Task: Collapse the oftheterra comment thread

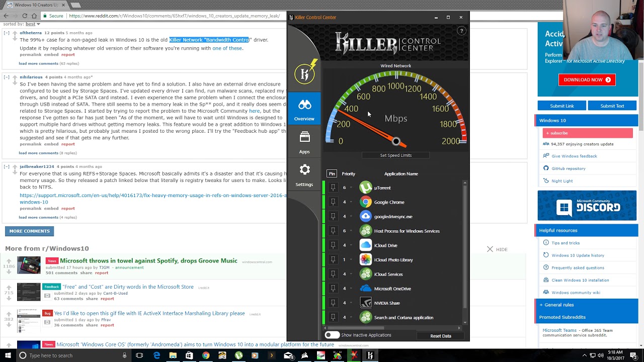Action: pyautogui.click(x=7, y=33)
